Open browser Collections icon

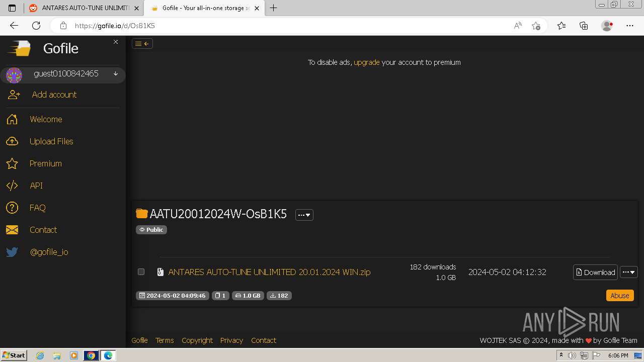coord(584,26)
